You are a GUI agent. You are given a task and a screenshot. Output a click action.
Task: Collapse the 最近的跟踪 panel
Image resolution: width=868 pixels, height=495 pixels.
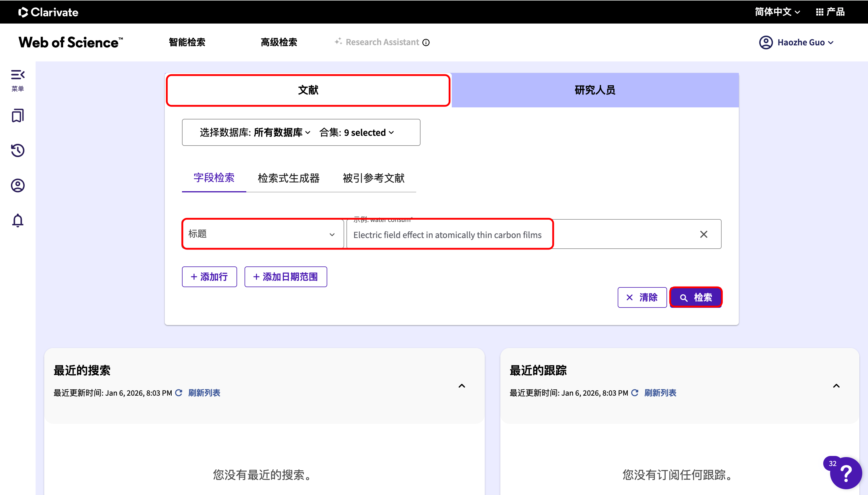click(x=836, y=386)
